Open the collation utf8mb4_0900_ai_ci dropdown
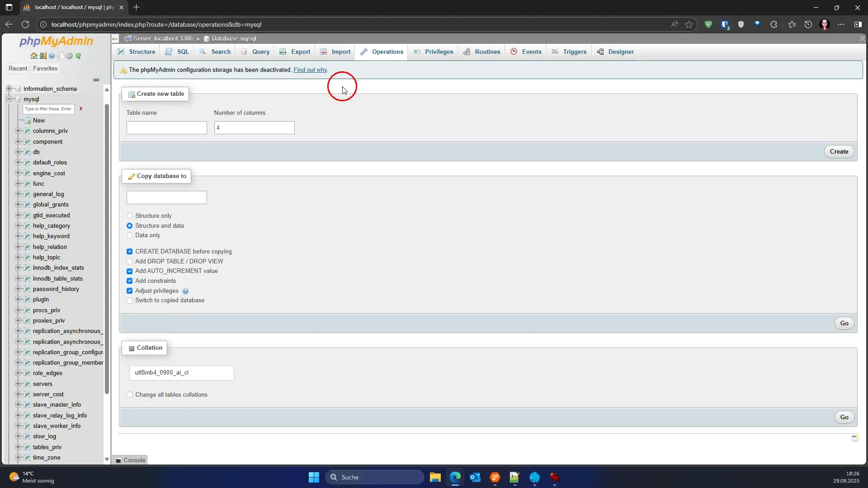Screen dimensions: 868x488 tap(181, 373)
